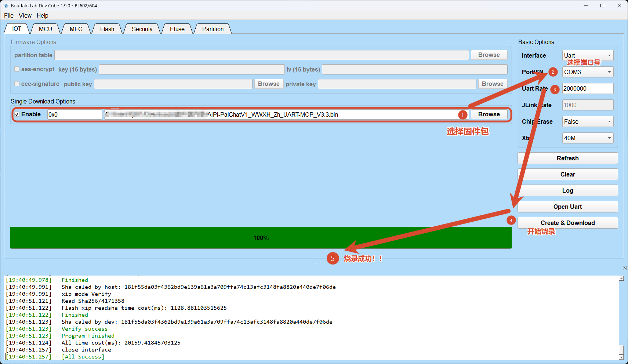628x364 pixels.
Task: Click the green 100% progress bar
Action: pyautogui.click(x=261, y=238)
